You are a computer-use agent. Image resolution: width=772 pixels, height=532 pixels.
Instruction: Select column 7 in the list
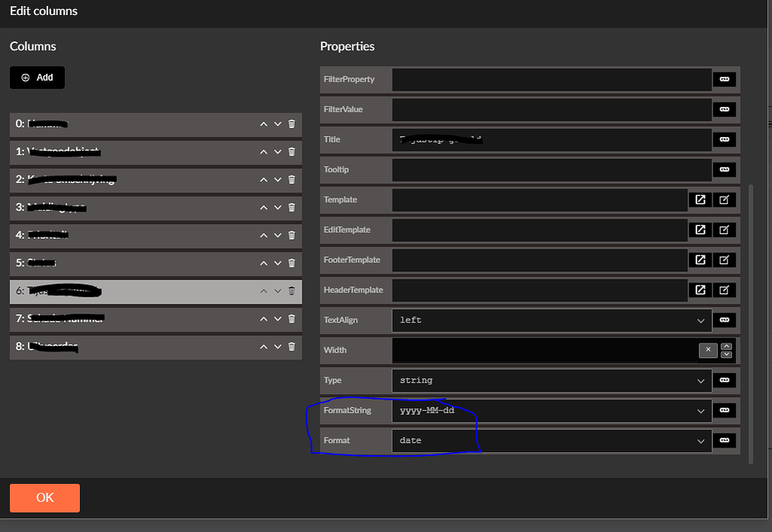155,319
